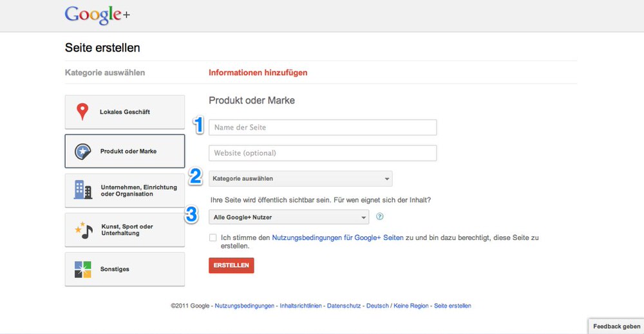644x334 pixels.
Task: Click the Produkt oder Marke form heading
Action: [252, 100]
